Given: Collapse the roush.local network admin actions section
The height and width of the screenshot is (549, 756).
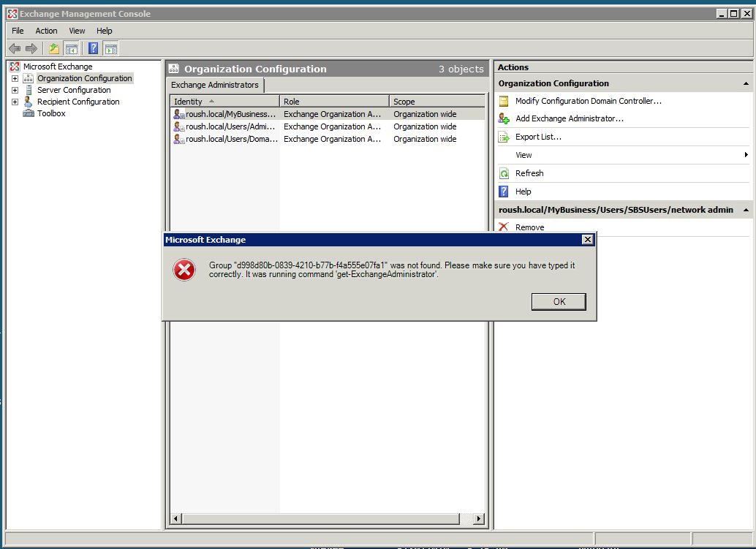Looking at the screenshot, I should click(x=746, y=210).
